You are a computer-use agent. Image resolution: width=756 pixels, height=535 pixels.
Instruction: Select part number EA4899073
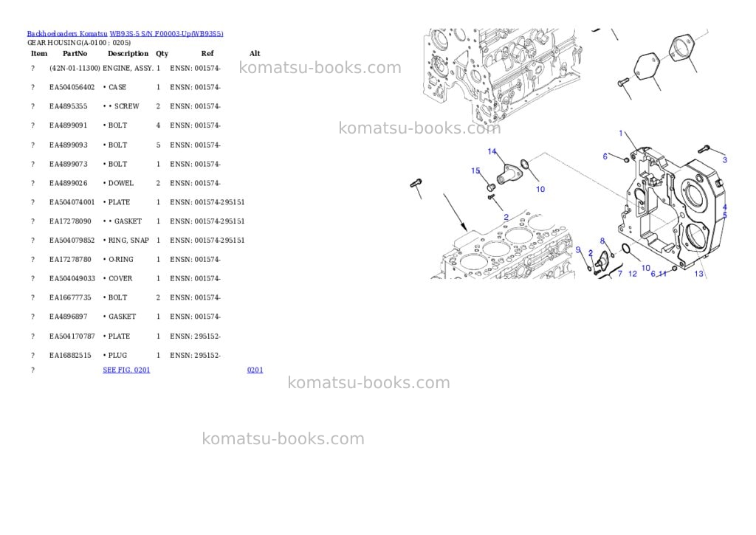[68, 164]
